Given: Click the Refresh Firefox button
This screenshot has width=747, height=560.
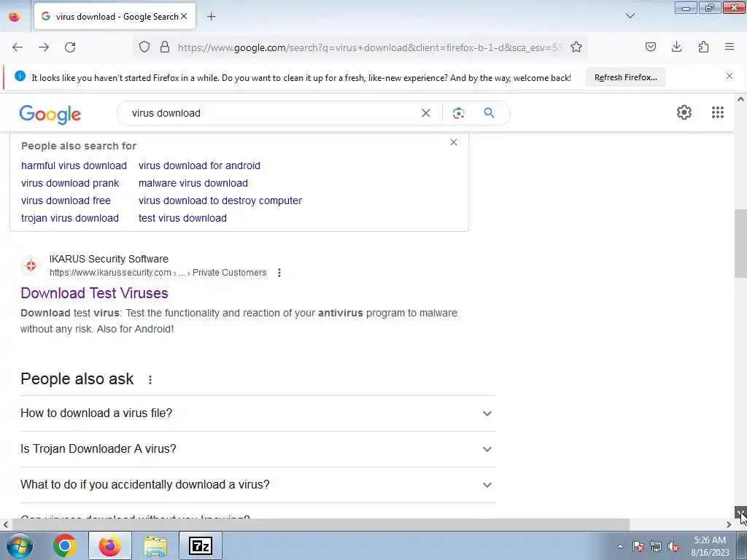Looking at the screenshot, I should point(625,77).
